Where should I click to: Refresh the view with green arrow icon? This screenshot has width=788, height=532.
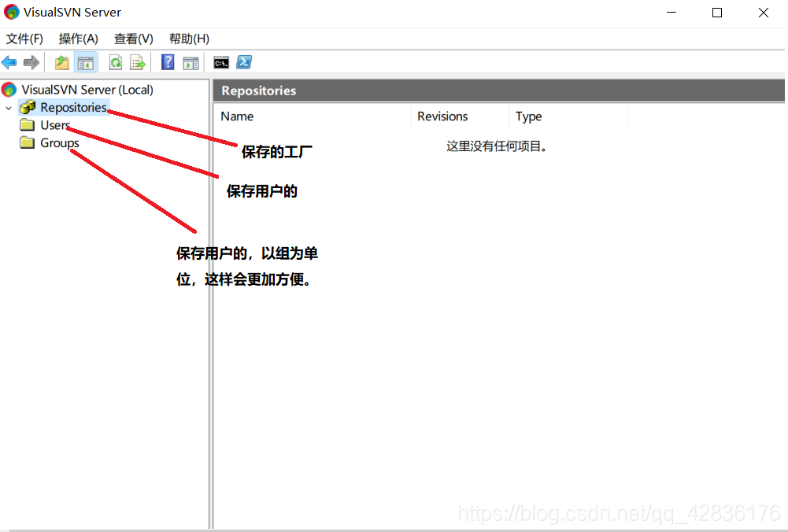pyautogui.click(x=116, y=63)
